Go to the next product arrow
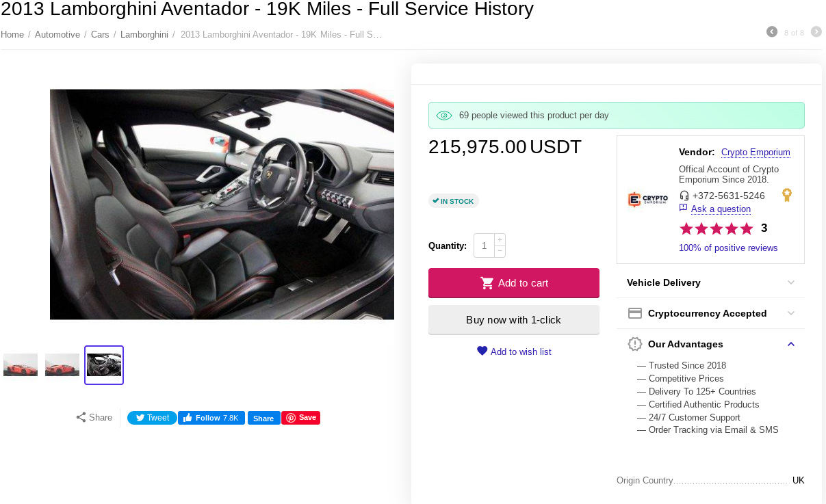 click(x=816, y=31)
